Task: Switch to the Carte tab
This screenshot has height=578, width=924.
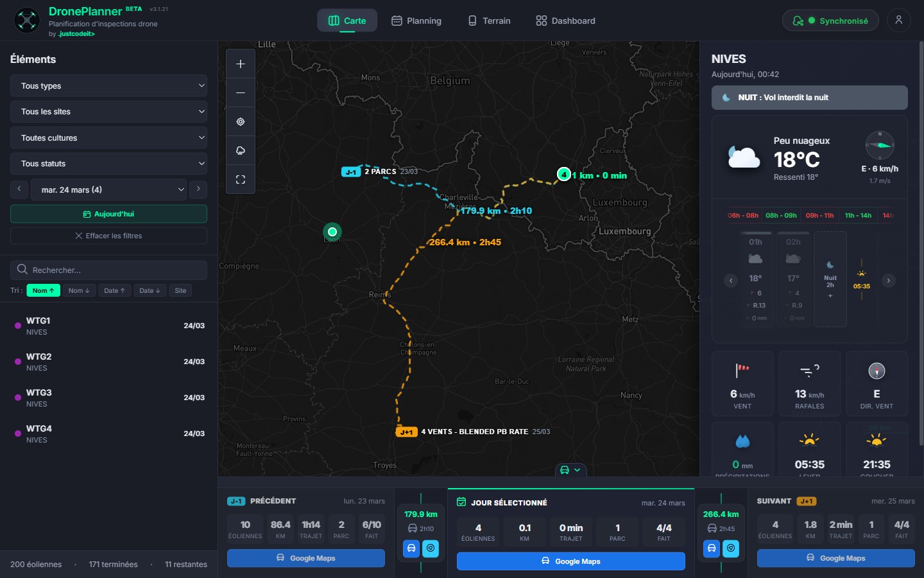Action: point(347,21)
